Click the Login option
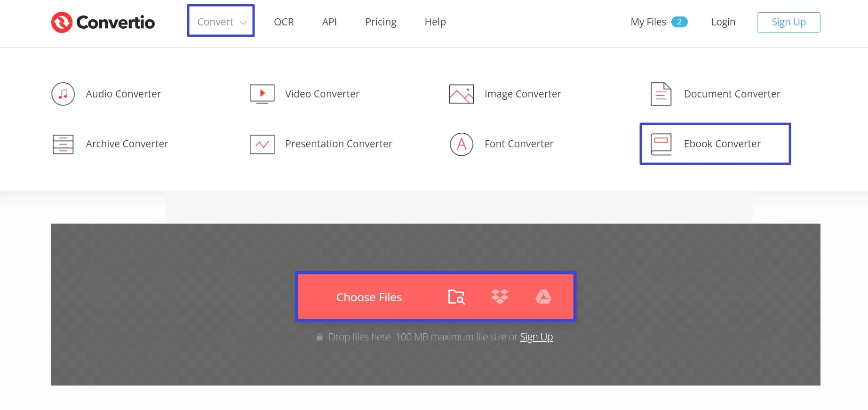This screenshot has width=868, height=410. pyautogui.click(x=723, y=22)
